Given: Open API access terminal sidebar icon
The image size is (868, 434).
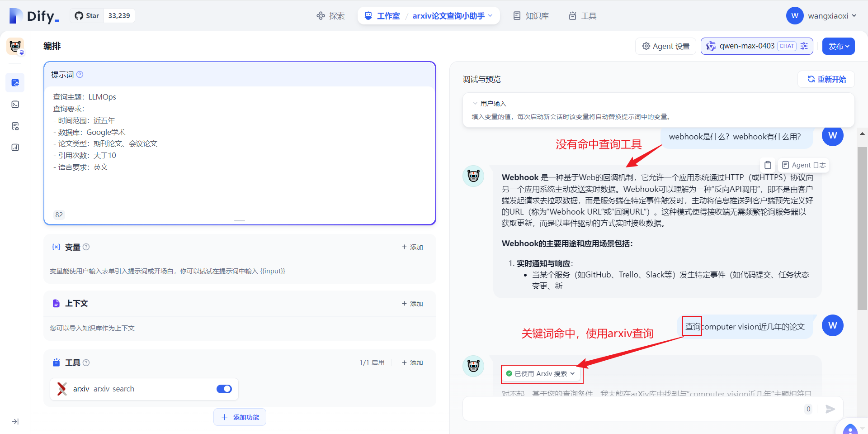Looking at the screenshot, I should coord(15,105).
